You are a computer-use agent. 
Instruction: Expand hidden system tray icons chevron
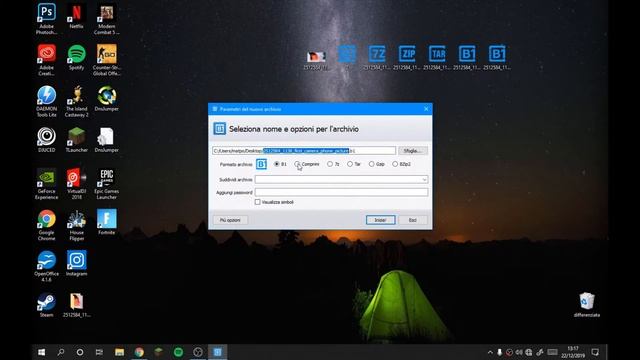[x=490, y=352]
